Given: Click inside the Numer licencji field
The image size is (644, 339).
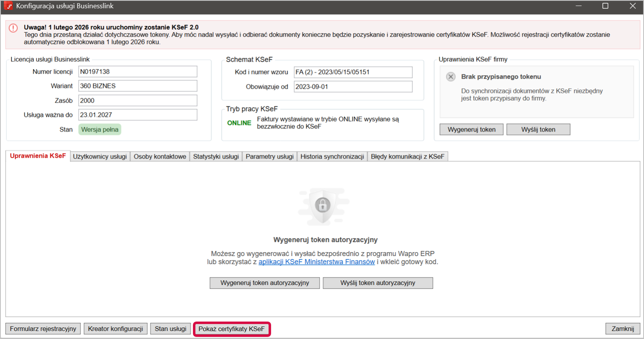Looking at the screenshot, I should point(138,72).
